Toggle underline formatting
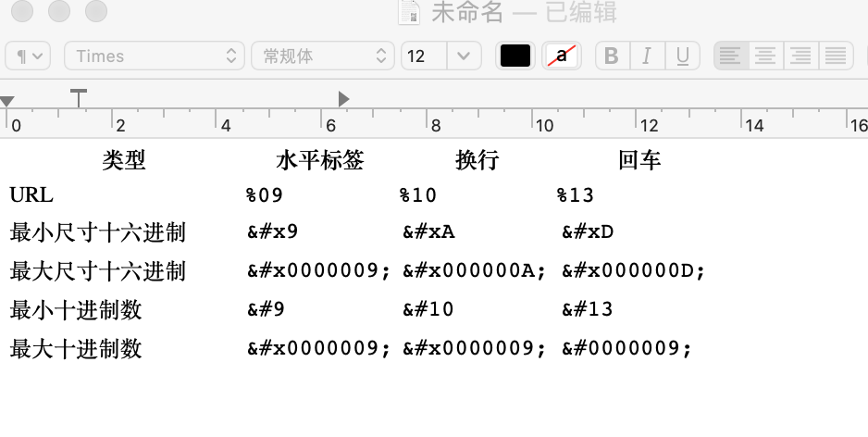 click(x=682, y=56)
